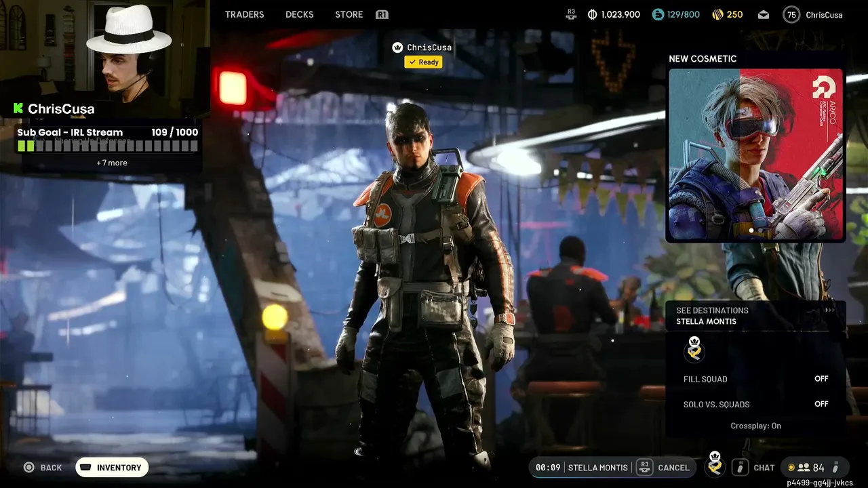
Task: Click the stick icon after the 84 count
Action: point(835,468)
